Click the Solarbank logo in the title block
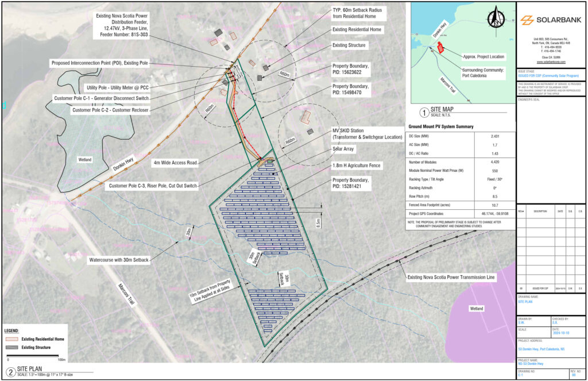 (551, 20)
